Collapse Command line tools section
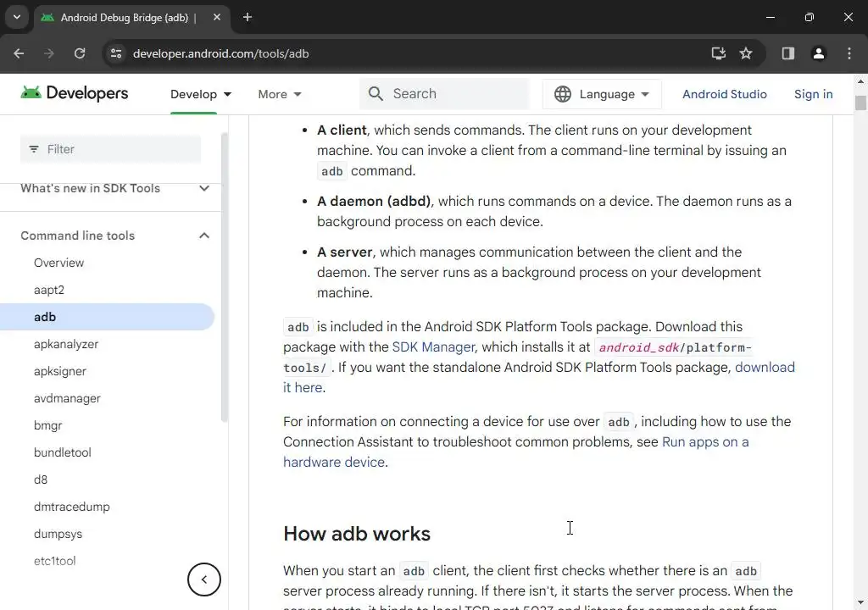This screenshot has height=610, width=868. pyautogui.click(x=204, y=236)
